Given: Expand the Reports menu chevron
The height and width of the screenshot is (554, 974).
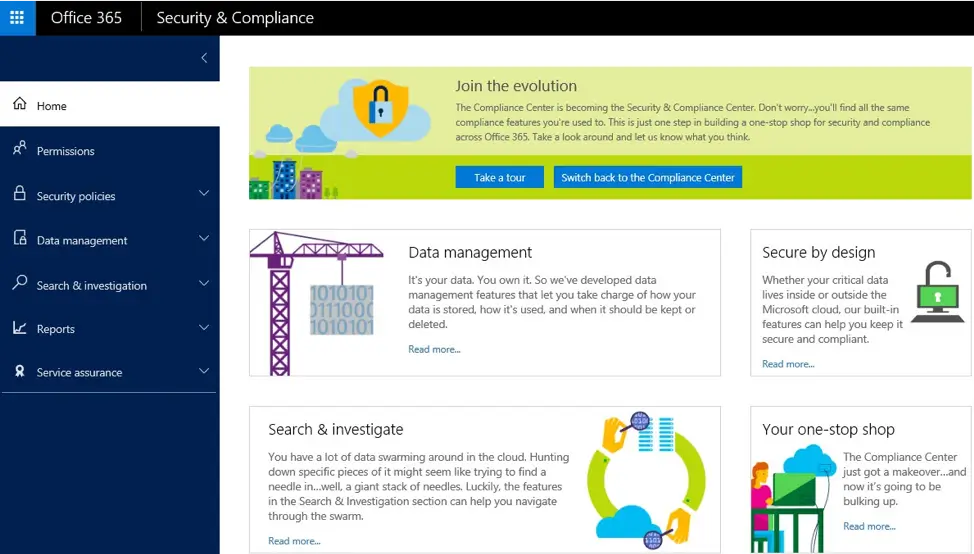Looking at the screenshot, I should 204,328.
